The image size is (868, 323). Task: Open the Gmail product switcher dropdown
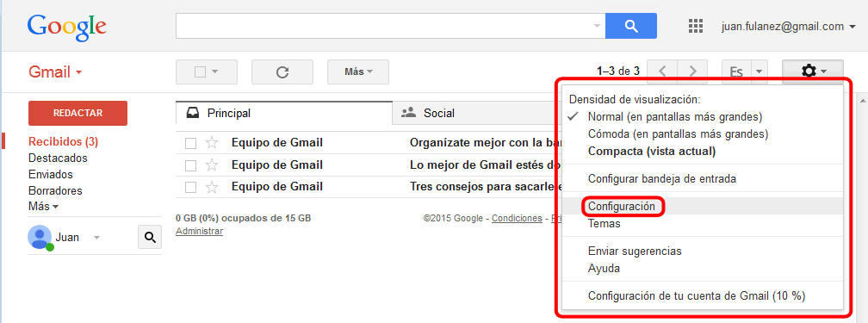55,72
